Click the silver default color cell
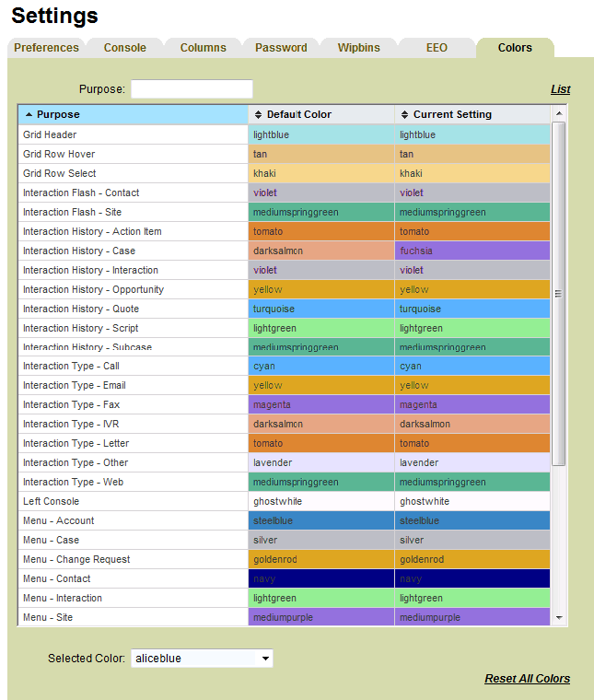This screenshot has height=700, width=594. pyautogui.click(x=321, y=540)
